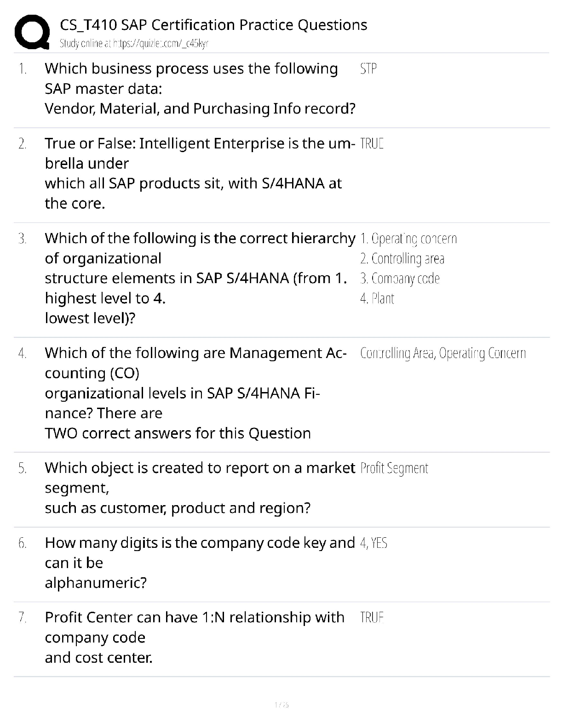
Task: Click question 3 about organizational hierarchy
Action: pyautogui.click(x=200, y=278)
